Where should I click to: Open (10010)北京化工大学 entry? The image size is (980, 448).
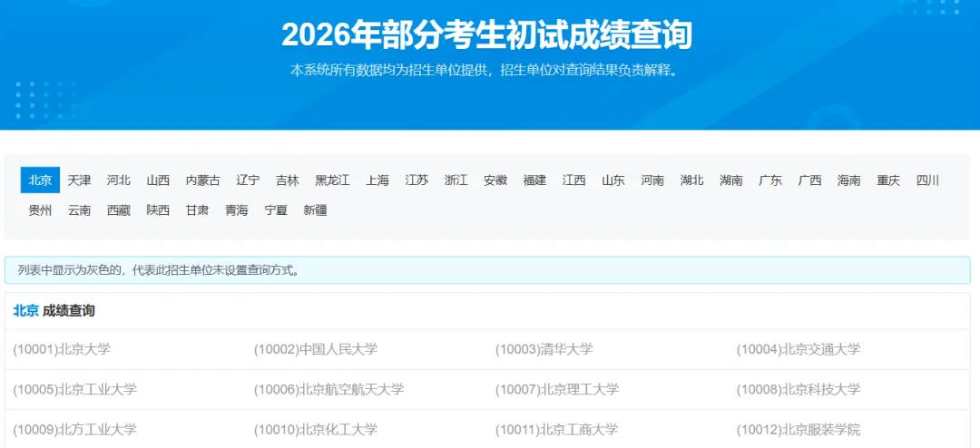(x=316, y=429)
